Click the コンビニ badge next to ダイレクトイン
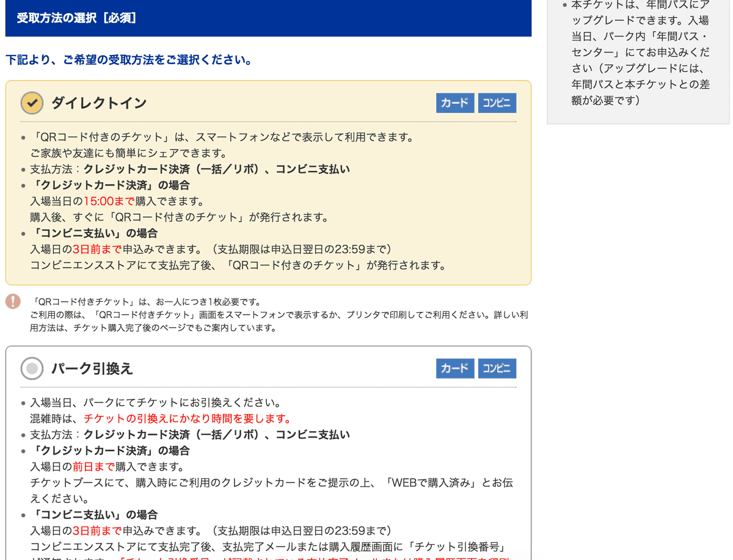This screenshot has height=560, width=733. click(x=497, y=103)
